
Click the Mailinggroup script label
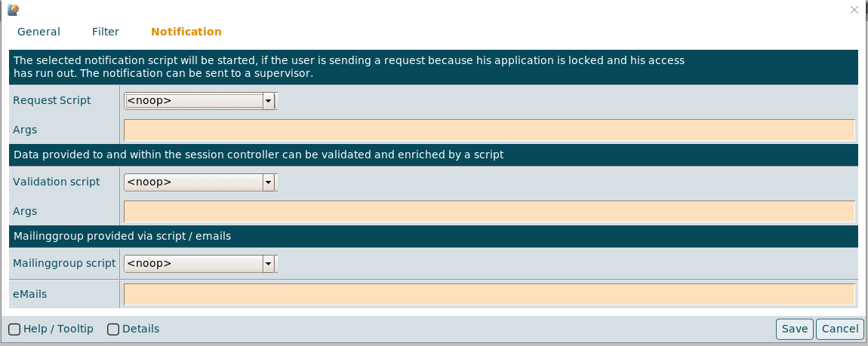tap(64, 263)
